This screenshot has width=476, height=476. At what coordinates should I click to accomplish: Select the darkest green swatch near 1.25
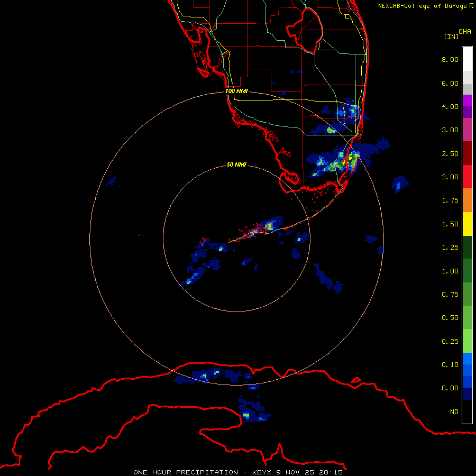(467, 248)
